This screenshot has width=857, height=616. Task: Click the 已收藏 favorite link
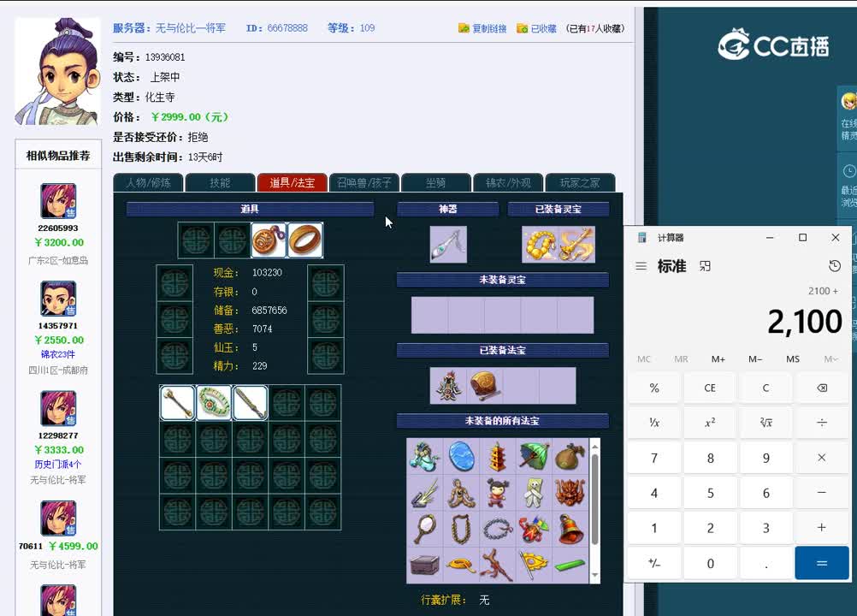click(x=537, y=28)
